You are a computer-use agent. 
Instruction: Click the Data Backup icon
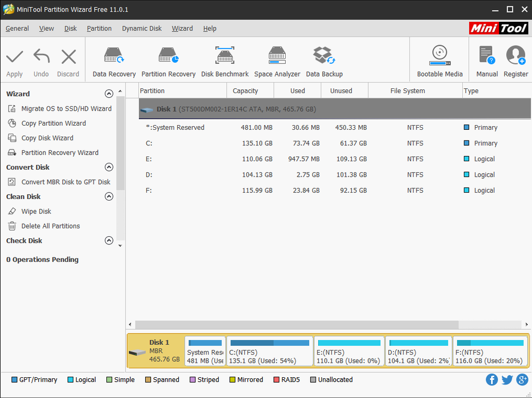click(324, 61)
